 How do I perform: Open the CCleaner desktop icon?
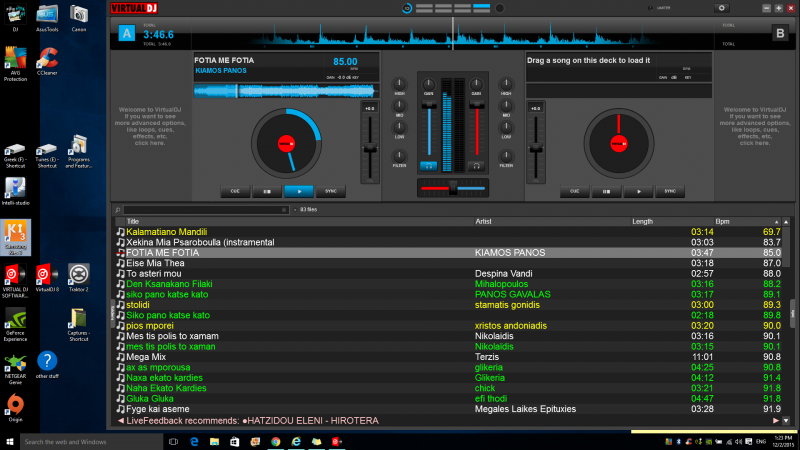pyautogui.click(x=46, y=59)
